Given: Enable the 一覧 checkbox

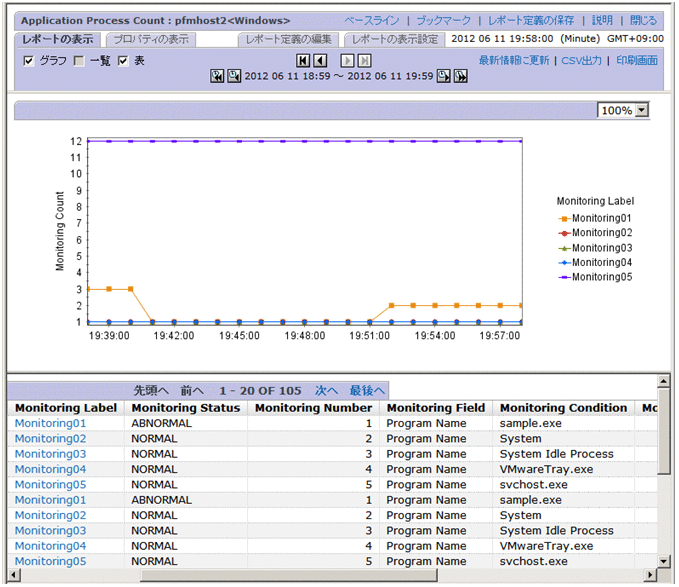Looking at the screenshot, I should [x=79, y=61].
